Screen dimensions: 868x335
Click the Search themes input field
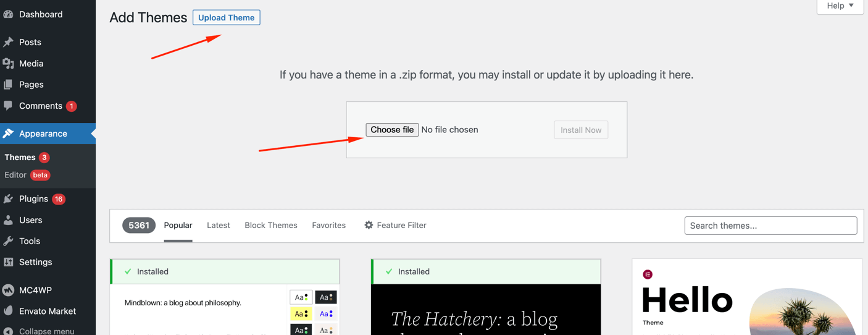coord(770,226)
